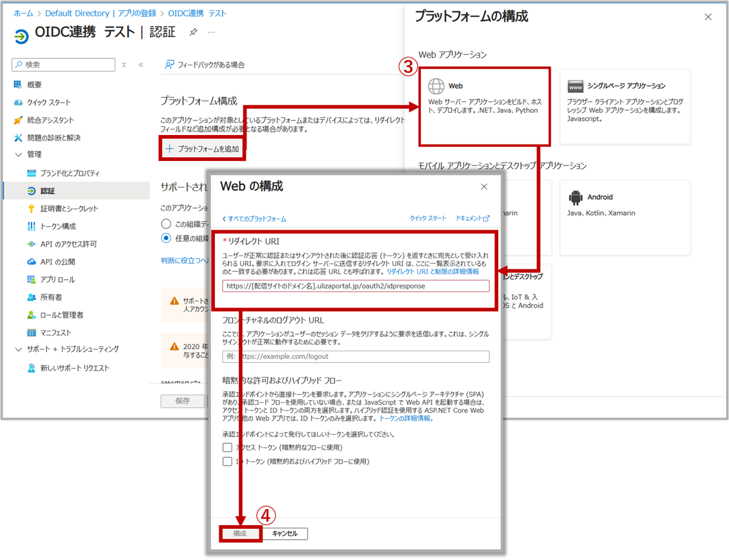The width and height of the screenshot is (729, 560).
Task: Click the 所有者 people icon
Action: (x=31, y=297)
